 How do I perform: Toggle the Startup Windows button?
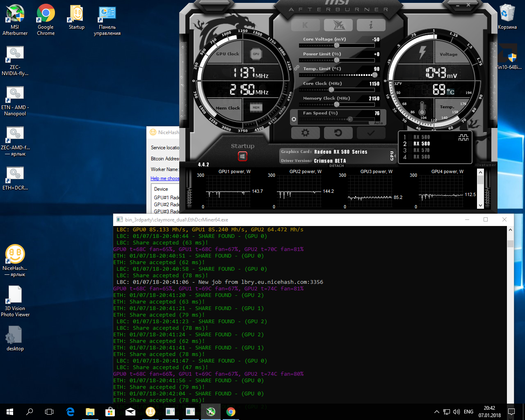point(242,156)
